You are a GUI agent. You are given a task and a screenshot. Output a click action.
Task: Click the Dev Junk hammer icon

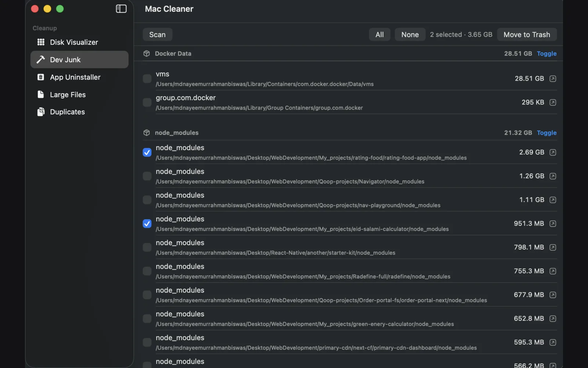point(41,60)
